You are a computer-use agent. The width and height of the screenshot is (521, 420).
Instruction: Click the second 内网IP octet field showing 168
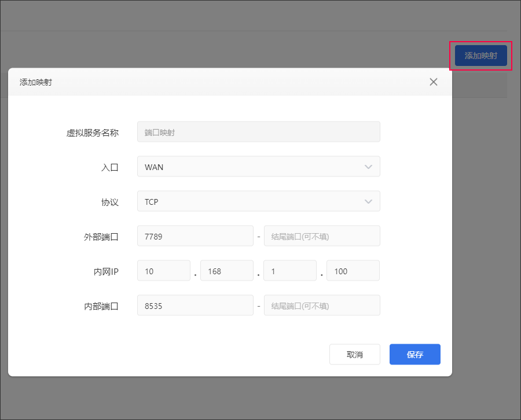coord(227,271)
